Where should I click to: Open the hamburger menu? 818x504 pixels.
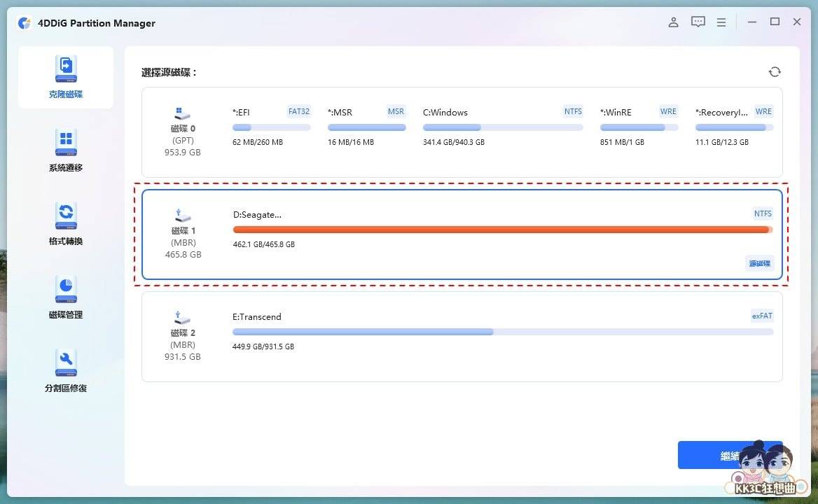pos(721,22)
